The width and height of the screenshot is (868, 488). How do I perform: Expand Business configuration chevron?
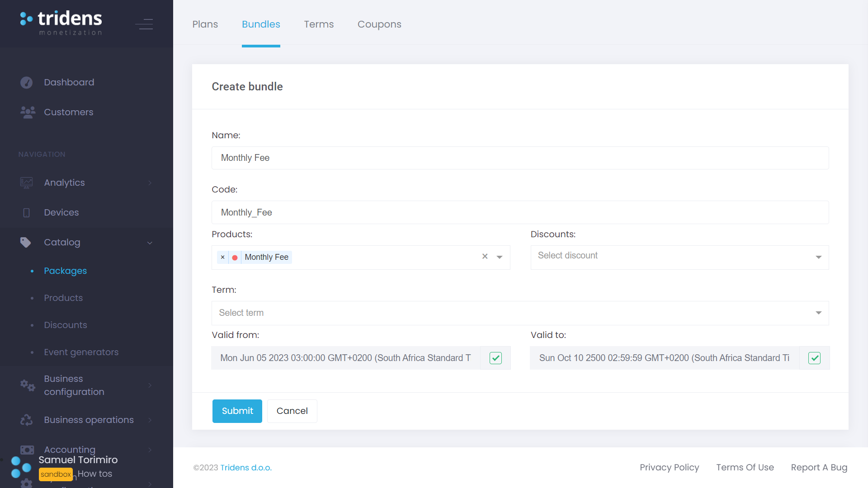point(150,385)
